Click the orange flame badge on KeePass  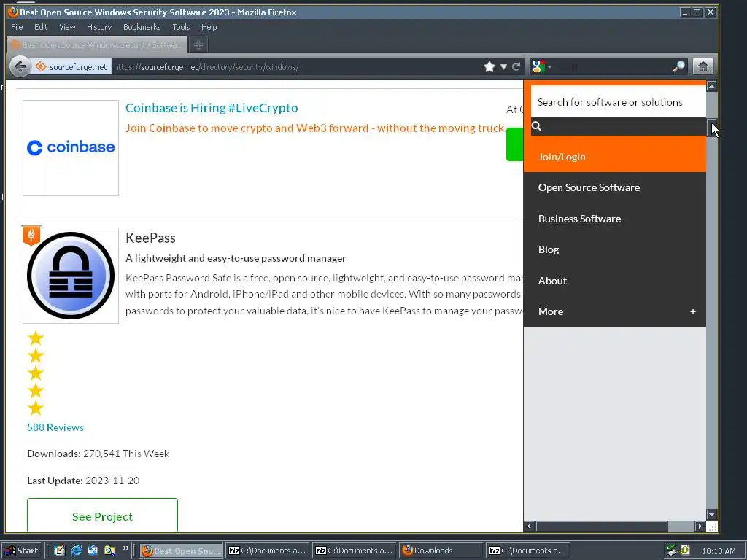tap(31, 236)
